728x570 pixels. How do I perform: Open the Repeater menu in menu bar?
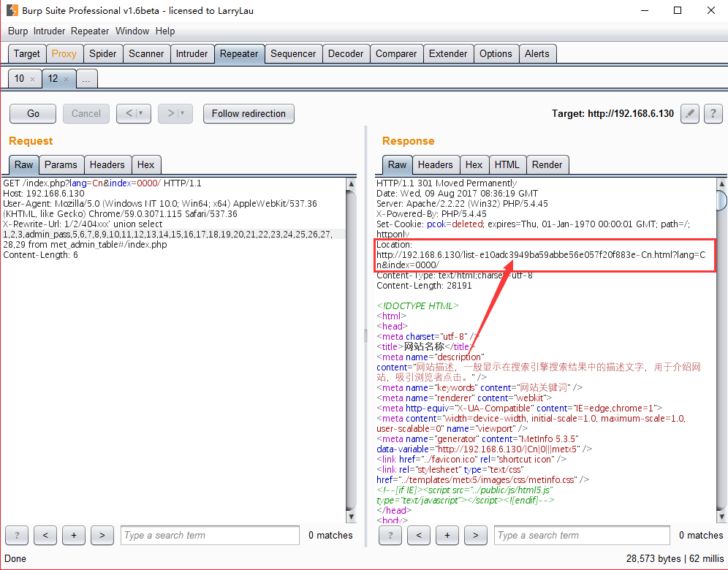[x=90, y=31]
